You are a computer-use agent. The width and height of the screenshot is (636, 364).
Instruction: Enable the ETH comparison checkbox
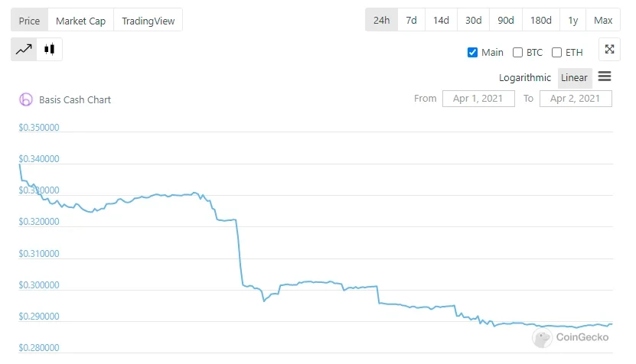click(x=557, y=53)
